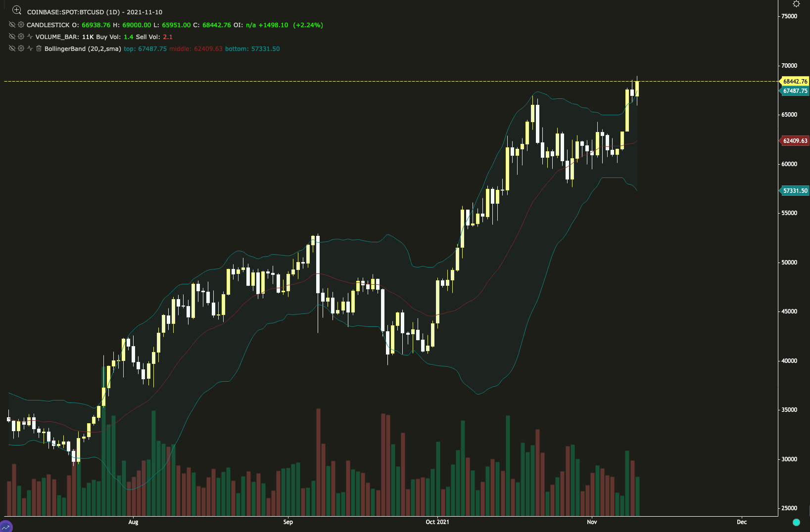Open CANDLESTICK settings gear
Image resolution: width=810 pixels, height=532 pixels.
pyautogui.click(x=21, y=25)
